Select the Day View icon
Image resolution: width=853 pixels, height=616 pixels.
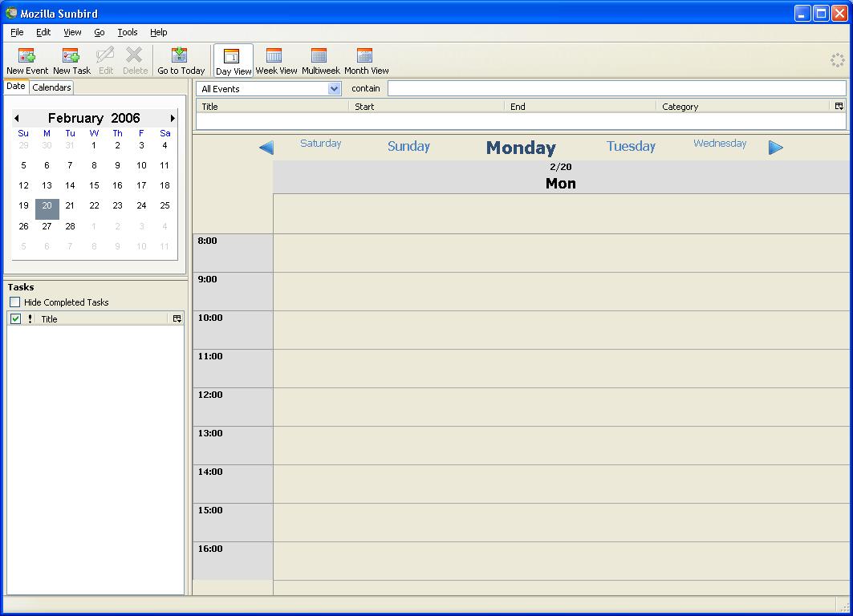point(233,56)
